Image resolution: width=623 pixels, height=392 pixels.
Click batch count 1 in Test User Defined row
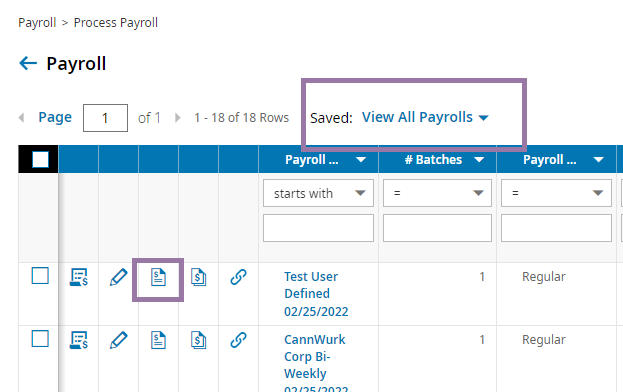click(x=482, y=276)
